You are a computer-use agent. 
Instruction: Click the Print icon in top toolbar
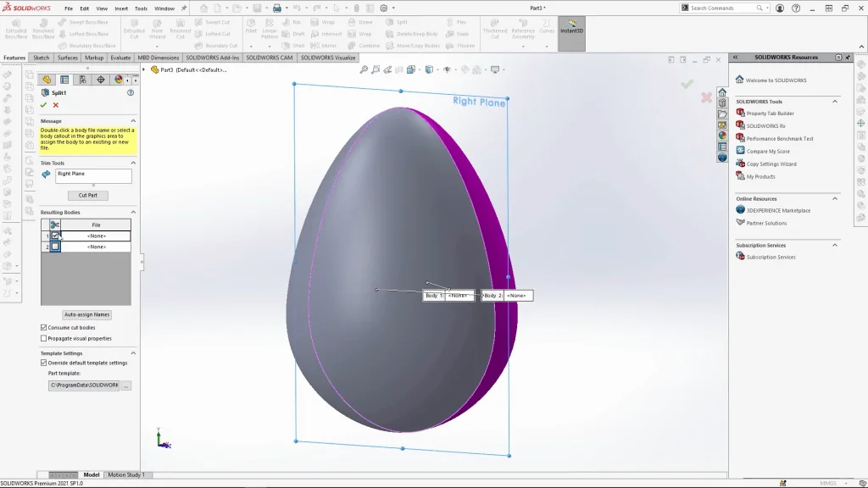276,8
